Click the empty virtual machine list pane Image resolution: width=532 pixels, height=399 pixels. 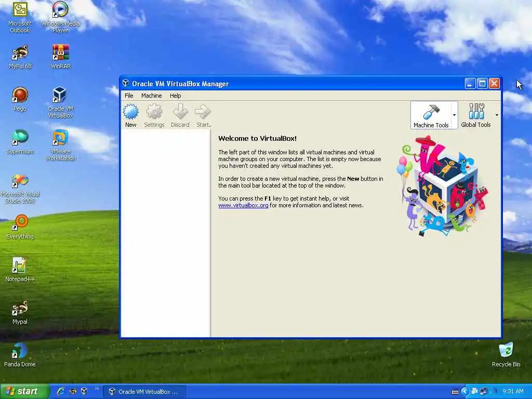point(166,233)
